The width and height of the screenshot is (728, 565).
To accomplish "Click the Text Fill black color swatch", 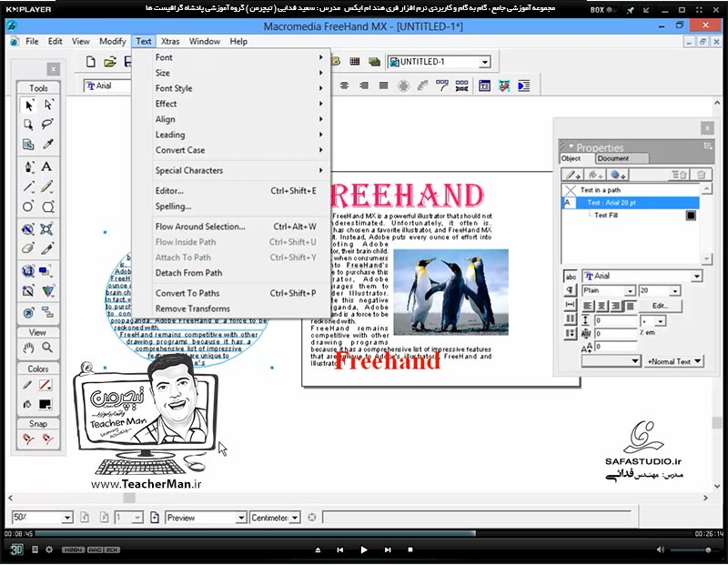I will click(x=691, y=216).
